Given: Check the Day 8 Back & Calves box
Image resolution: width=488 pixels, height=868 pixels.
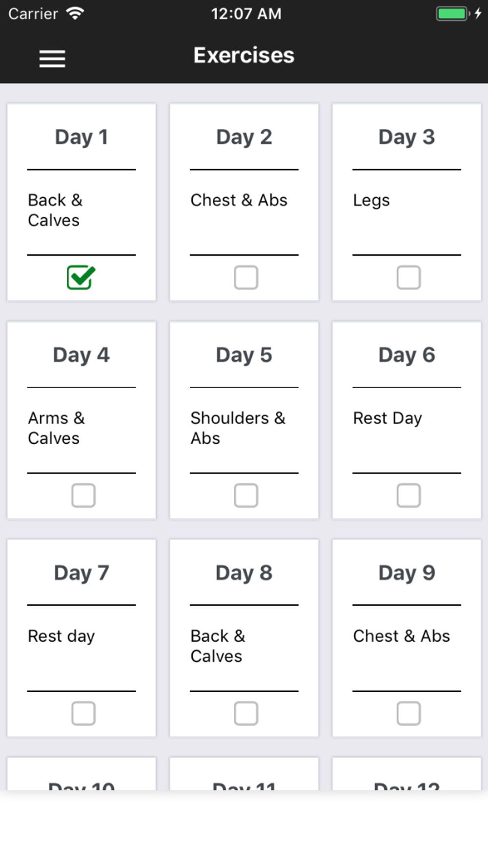Looking at the screenshot, I should click(x=246, y=713).
